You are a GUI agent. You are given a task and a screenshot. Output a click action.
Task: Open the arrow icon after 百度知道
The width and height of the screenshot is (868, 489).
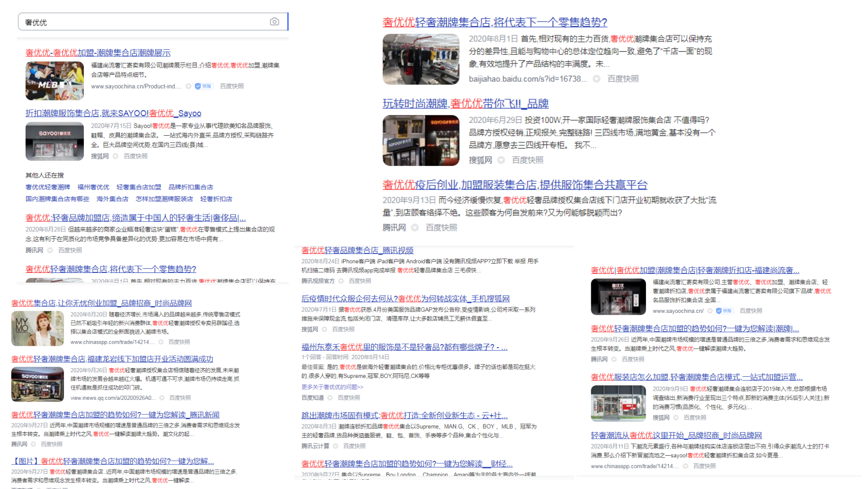[x=330, y=398]
